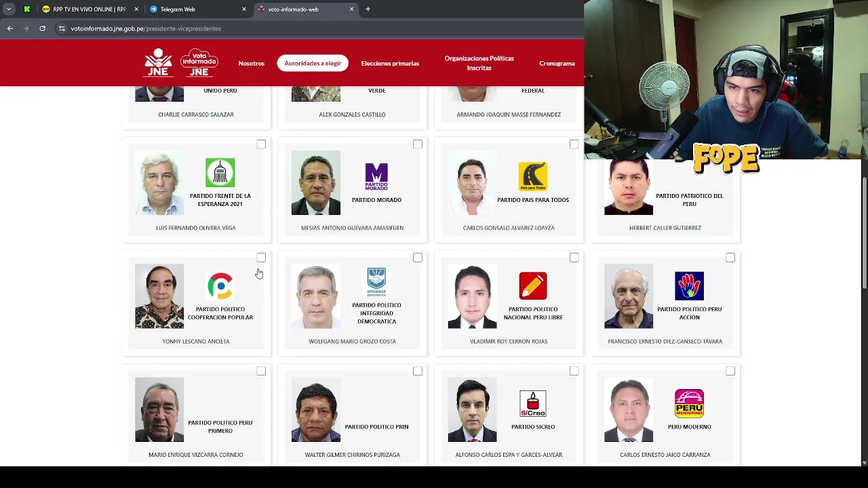Click the site info icon in address bar
This screenshot has height=488, width=868.
coord(62,28)
